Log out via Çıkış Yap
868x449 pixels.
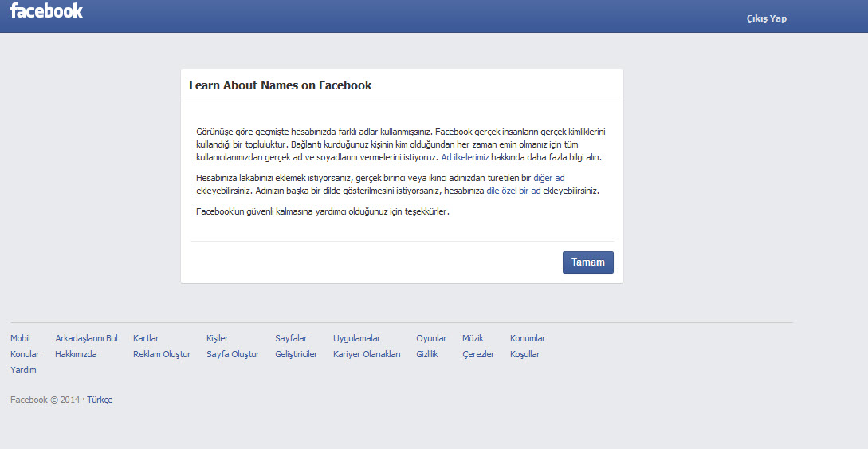click(x=766, y=18)
